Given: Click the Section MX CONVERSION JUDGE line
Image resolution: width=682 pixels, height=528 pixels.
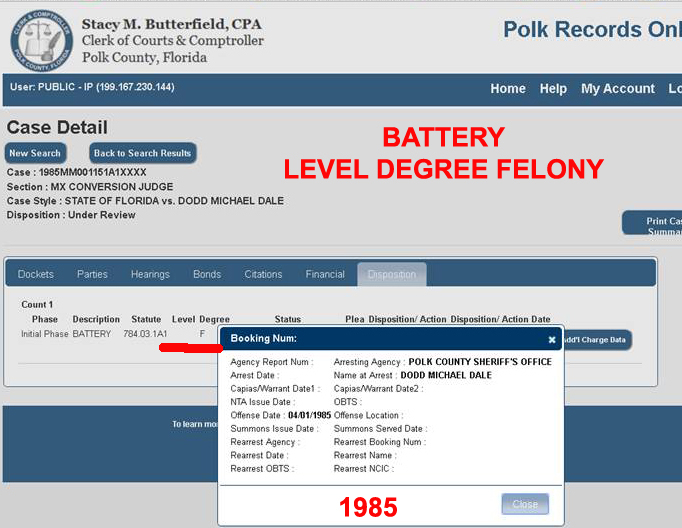Looking at the screenshot, I should [x=90, y=187].
